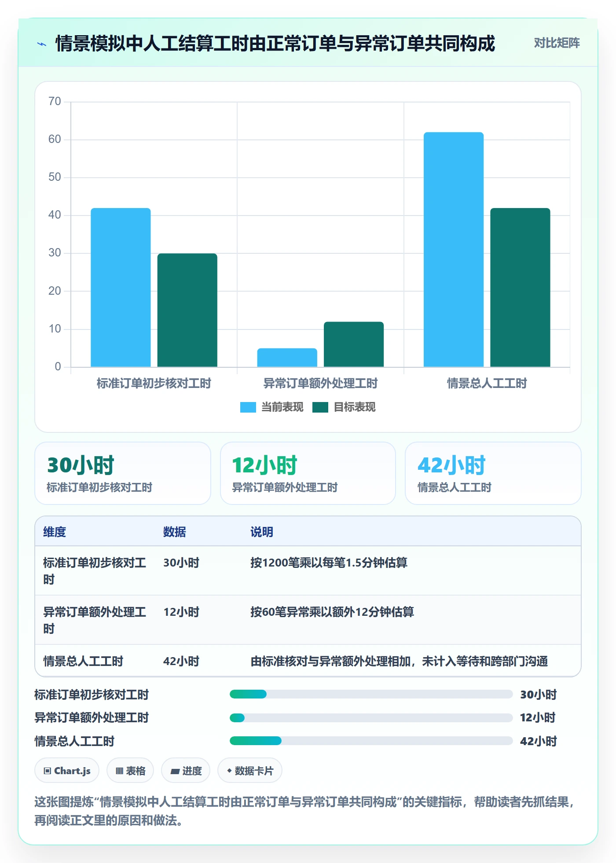This screenshot has height=863, width=616.
Task: Toggle the 当前表现 legend swatch
Action: coord(248,407)
